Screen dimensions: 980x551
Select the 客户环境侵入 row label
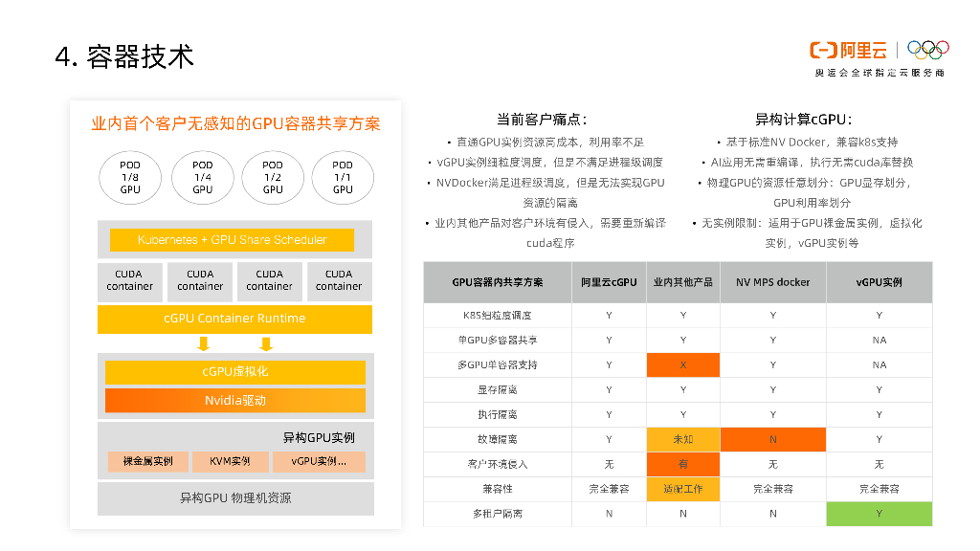(x=498, y=464)
